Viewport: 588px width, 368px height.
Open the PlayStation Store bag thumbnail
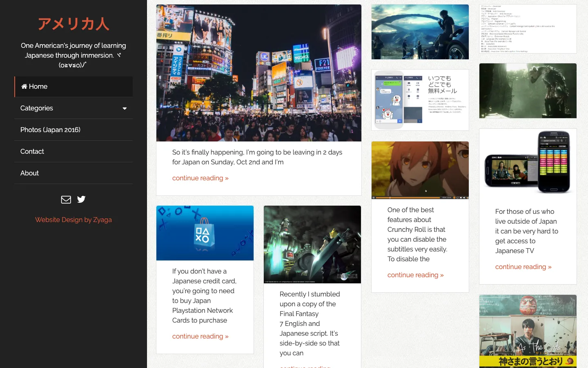[x=205, y=233]
